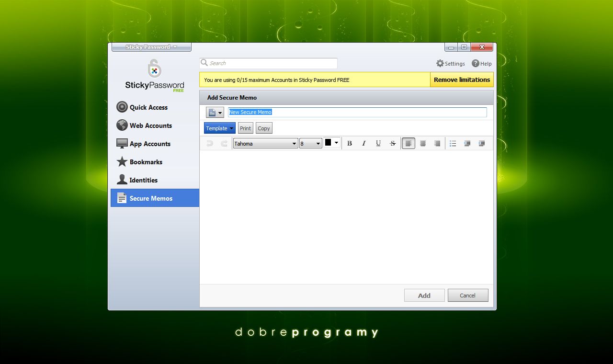Select Web Accounts in sidebar
This screenshot has height=364, width=613.
click(x=155, y=125)
